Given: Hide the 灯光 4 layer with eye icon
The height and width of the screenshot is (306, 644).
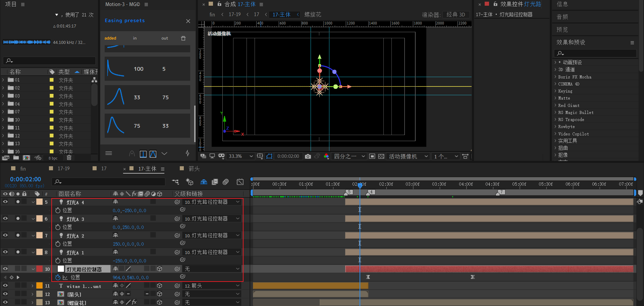Looking at the screenshot, I should [5, 202].
